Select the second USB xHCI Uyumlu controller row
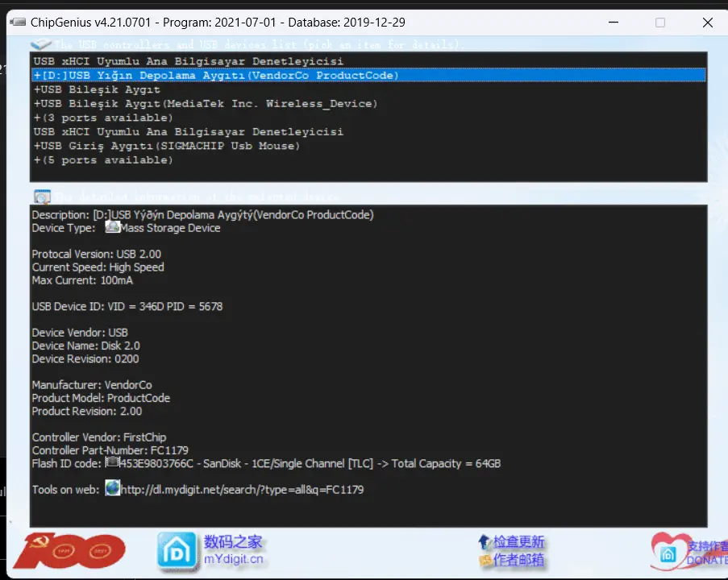 coord(368,132)
